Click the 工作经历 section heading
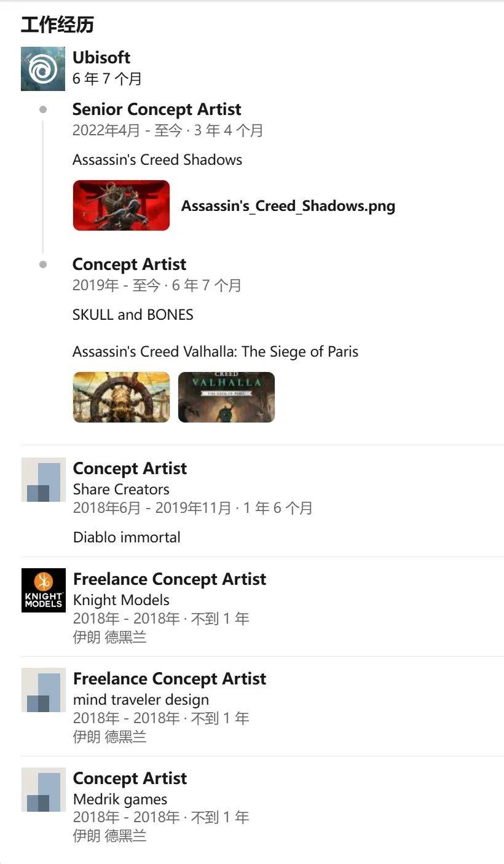The height and width of the screenshot is (864, 504). coord(57,25)
